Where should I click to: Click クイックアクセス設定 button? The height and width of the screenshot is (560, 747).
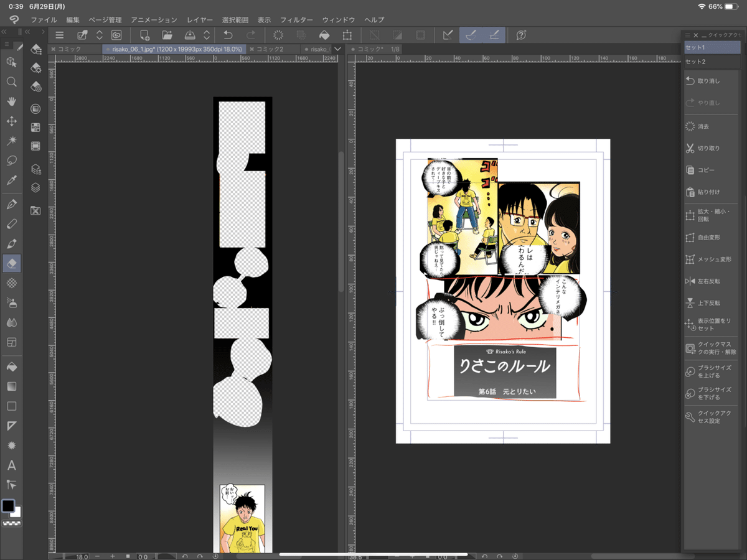710,417
